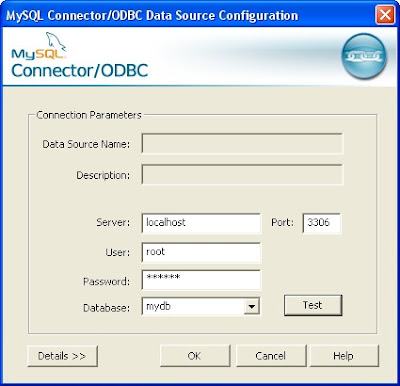
Task: Focus the User field containing root
Action: [201, 252]
